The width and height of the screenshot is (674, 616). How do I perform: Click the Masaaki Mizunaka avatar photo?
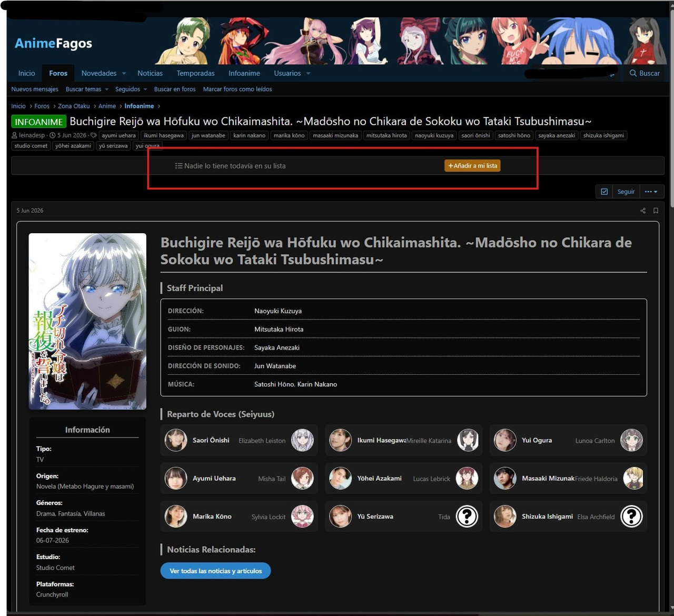[505, 478]
